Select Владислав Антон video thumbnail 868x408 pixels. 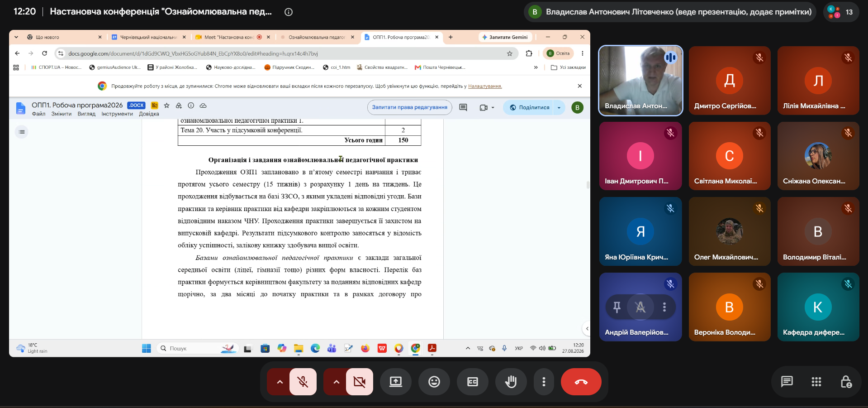coord(640,81)
